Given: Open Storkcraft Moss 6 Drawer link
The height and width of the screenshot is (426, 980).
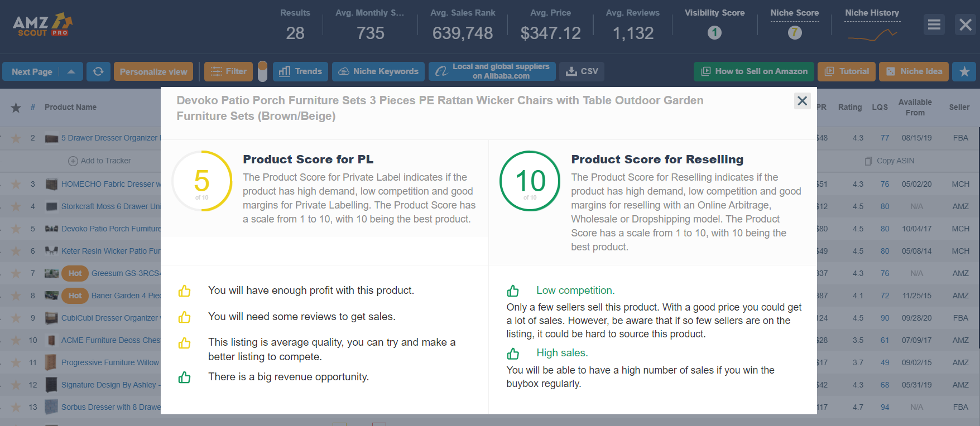Looking at the screenshot, I should tap(111, 206).
